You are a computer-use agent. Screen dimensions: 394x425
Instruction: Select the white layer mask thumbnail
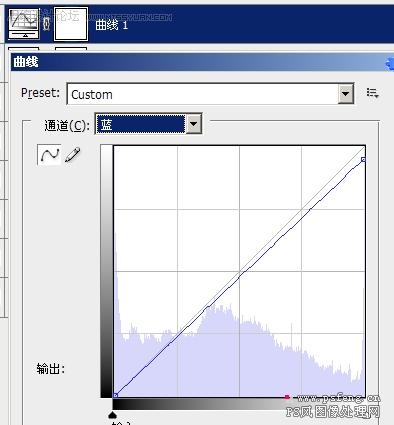(71, 24)
